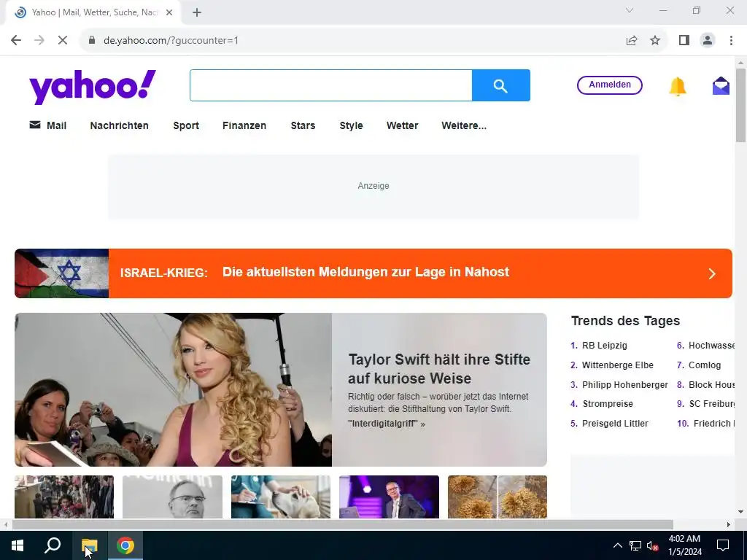Open trend Philipp Hohenberger
Viewport: 747px width, 560px height.
coord(624,385)
